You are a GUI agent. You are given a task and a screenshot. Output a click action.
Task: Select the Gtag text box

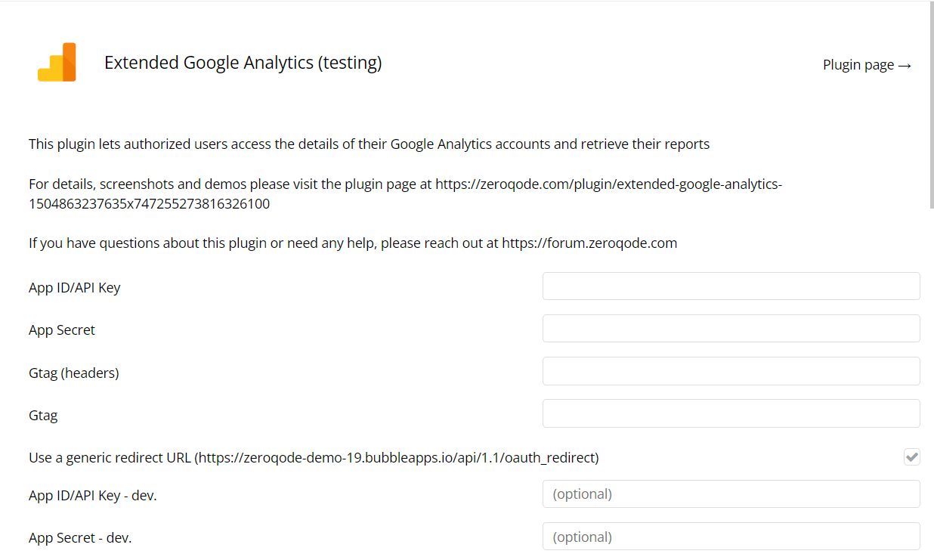coord(731,413)
